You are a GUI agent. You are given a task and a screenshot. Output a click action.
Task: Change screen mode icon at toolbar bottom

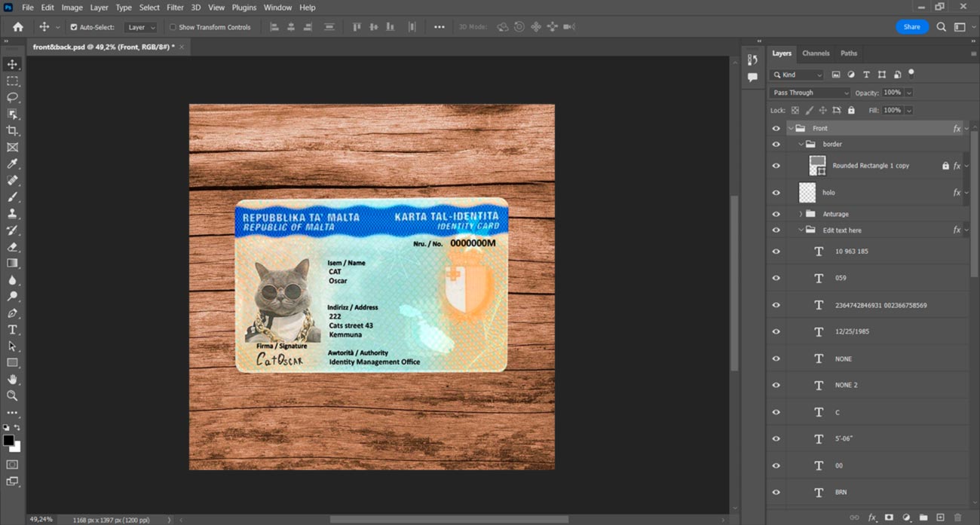[x=12, y=481]
